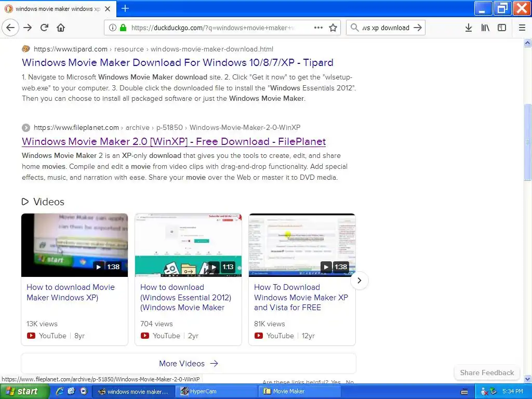Open 'How to download Movie Maker Windows XP)' title
532x399 pixels.
pyautogui.click(x=71, y=292)
